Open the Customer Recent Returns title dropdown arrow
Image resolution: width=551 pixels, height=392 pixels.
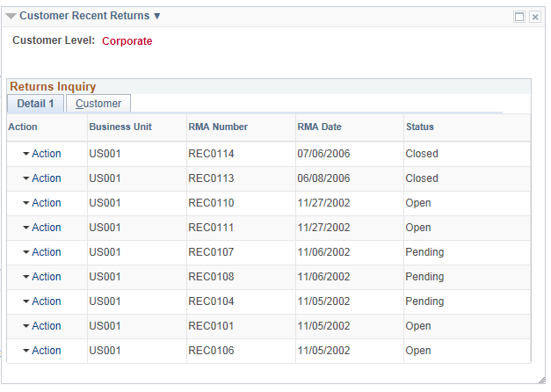click(157, 16)
